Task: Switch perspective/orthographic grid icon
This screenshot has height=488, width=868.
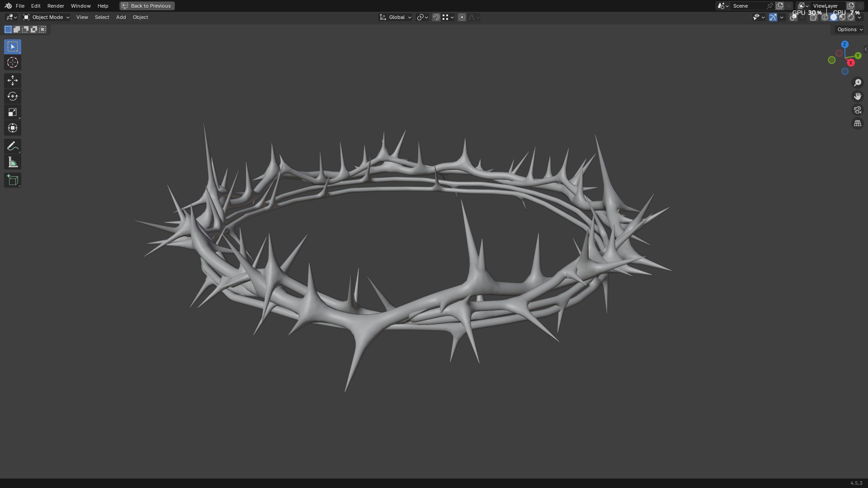Action: (858, 123)
